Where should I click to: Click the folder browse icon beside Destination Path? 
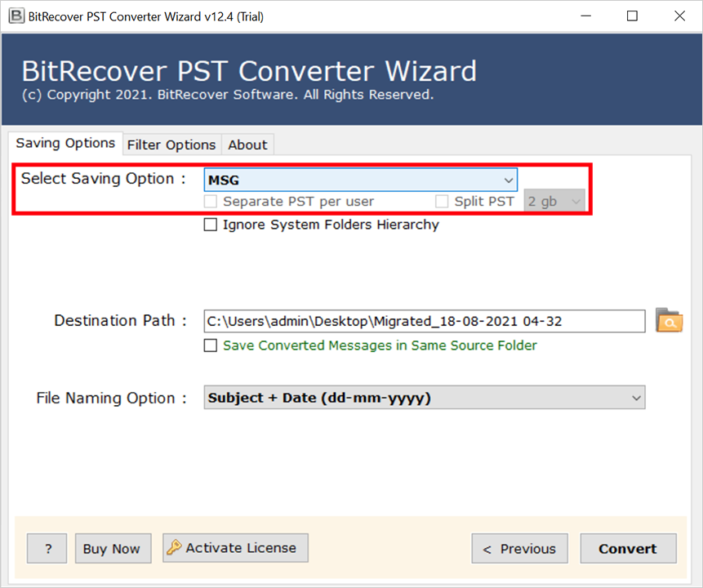(x=669, y=321)
